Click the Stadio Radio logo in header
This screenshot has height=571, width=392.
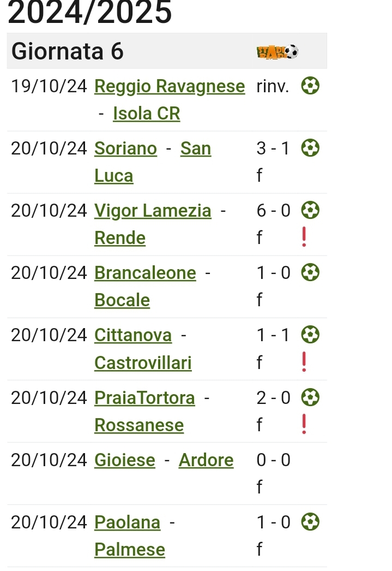pos(278,52)
